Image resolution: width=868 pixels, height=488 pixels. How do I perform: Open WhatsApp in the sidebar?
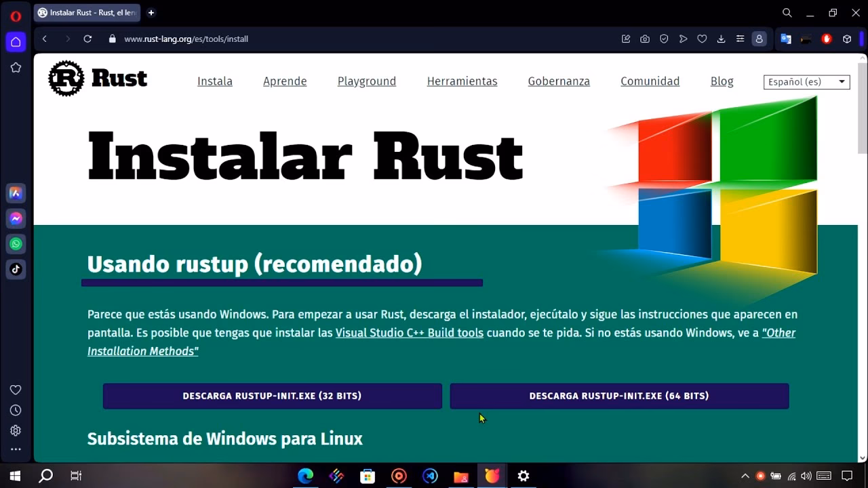click(16, 244)
